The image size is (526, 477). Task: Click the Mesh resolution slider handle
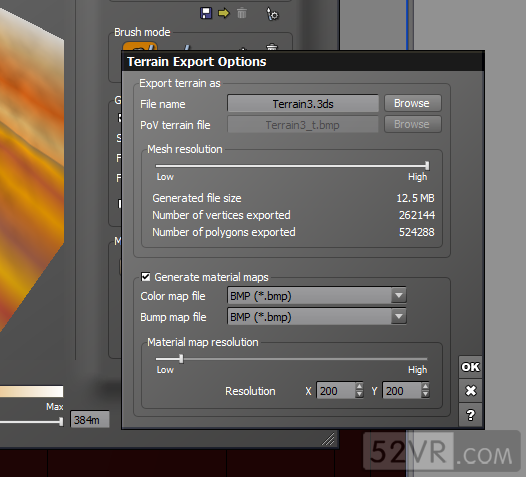pyautogui.click(x=427, y=165)
